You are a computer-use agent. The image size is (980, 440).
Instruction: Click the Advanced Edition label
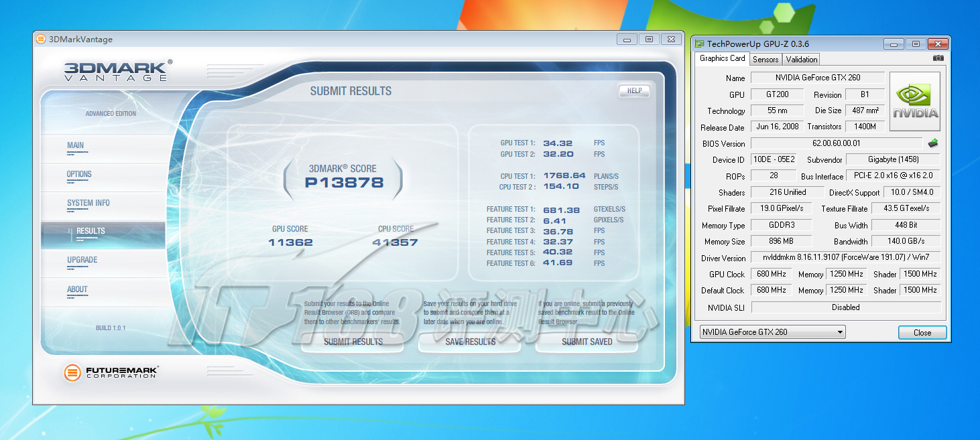tap(111, 114)
